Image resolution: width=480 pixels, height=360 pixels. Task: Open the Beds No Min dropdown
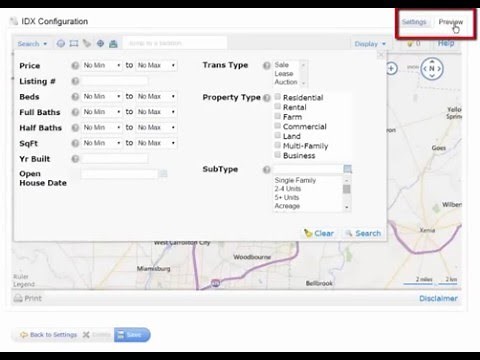coord(102,96)
